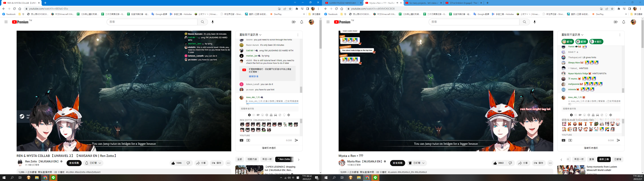644x181 pixels.
Task: Open subscribed dropdown for Mysta Rias channel
Action: click(x=416, y=163)
